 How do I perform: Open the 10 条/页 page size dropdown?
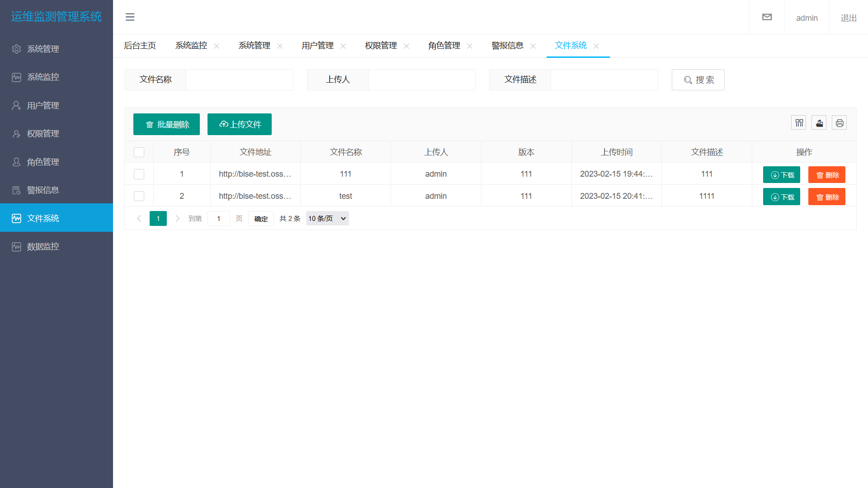pos(327,219)
